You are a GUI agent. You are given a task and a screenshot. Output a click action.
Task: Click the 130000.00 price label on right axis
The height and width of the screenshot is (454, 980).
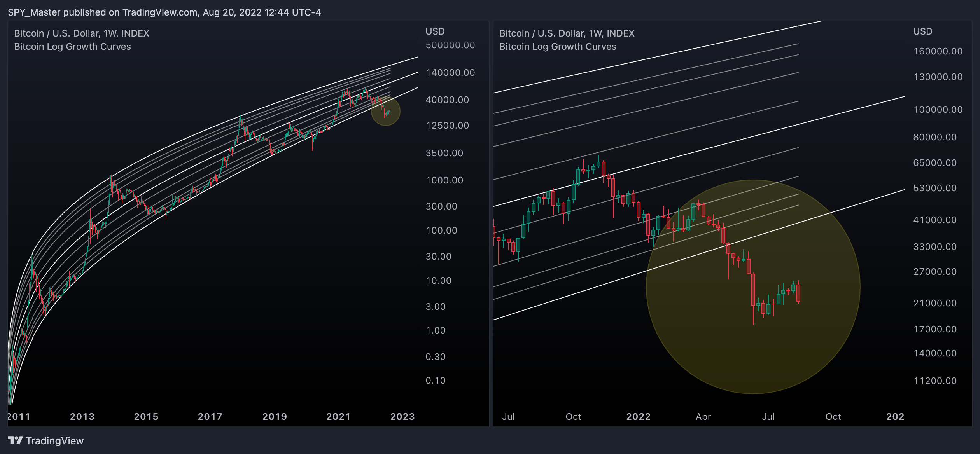tap(938, 77)
